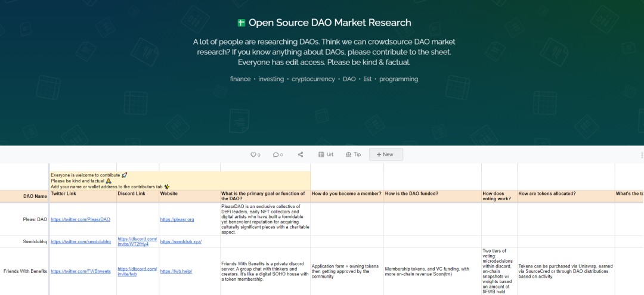This screenshot has height=295, width=644.
Task: Click the share icon
Action: (x=300, y=155)
